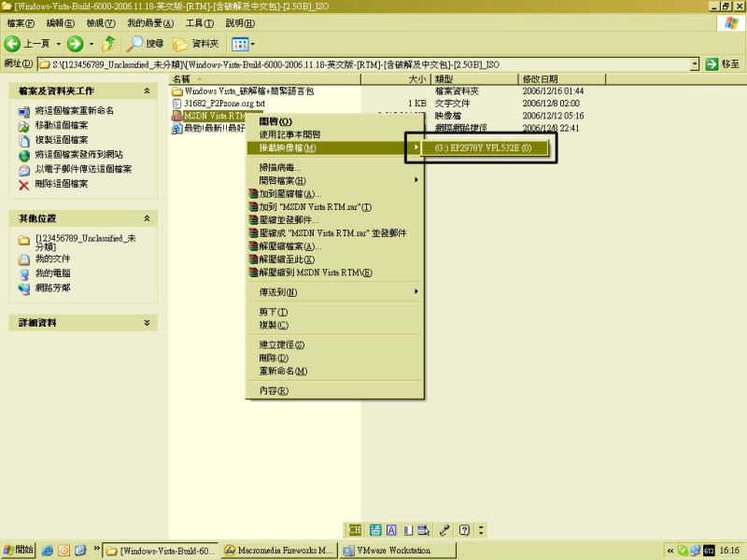This screenshot has width=747, height=560.
Task: Click the help question-mark icon on language bar
Action: 464,530
